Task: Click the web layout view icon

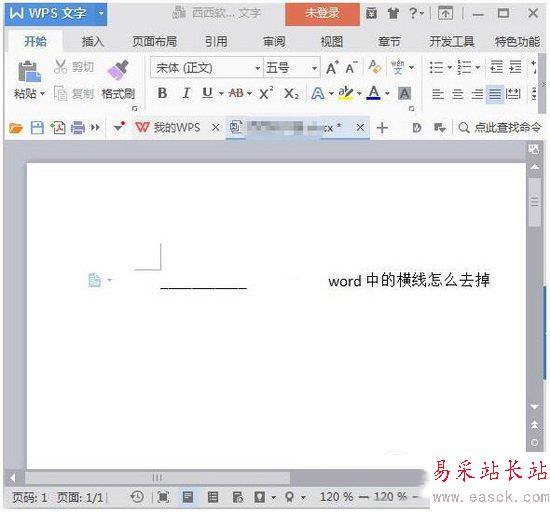Action: click(237, 497)
